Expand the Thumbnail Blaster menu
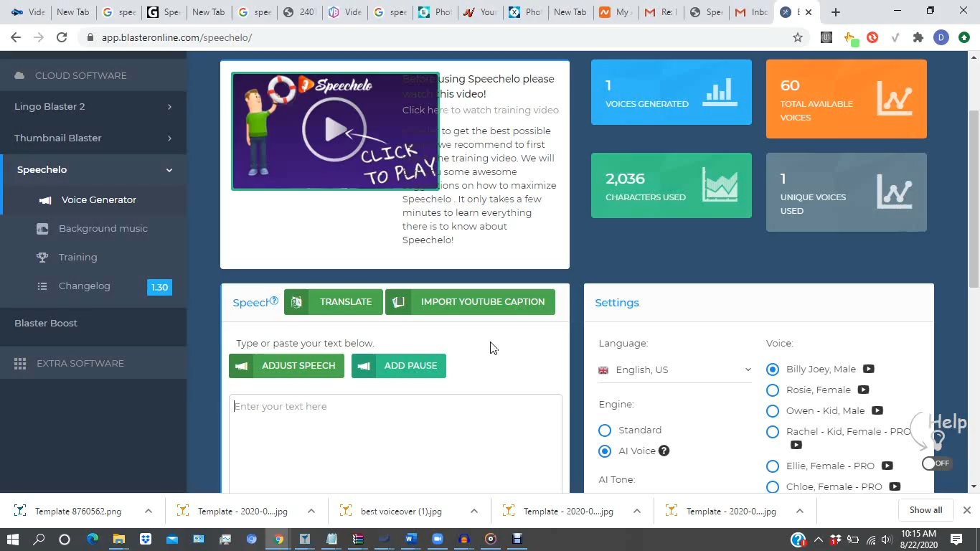Screen dimensions: 980x551 pyautogui.click(x=93, y=138)
